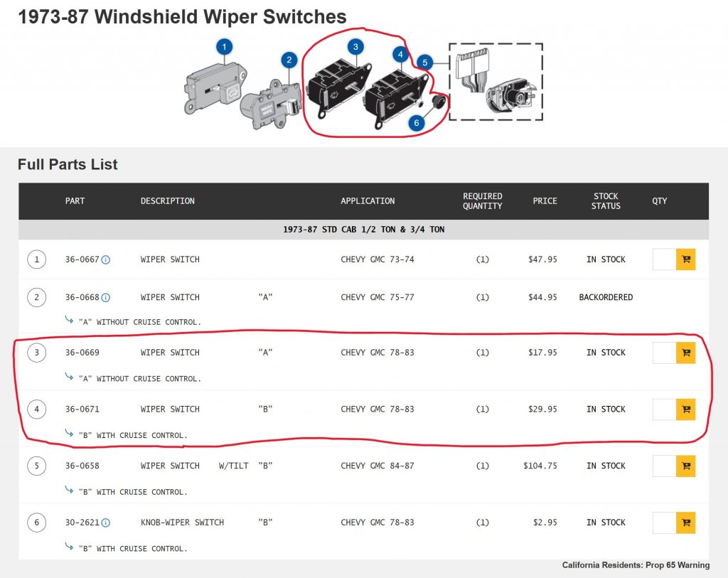Select diagram callout number 3
The image size is (728, 578).
click(355, 46)
